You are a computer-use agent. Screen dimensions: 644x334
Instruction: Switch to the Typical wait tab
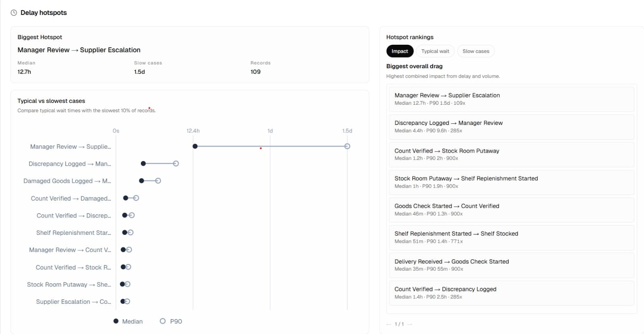point(435,51)
